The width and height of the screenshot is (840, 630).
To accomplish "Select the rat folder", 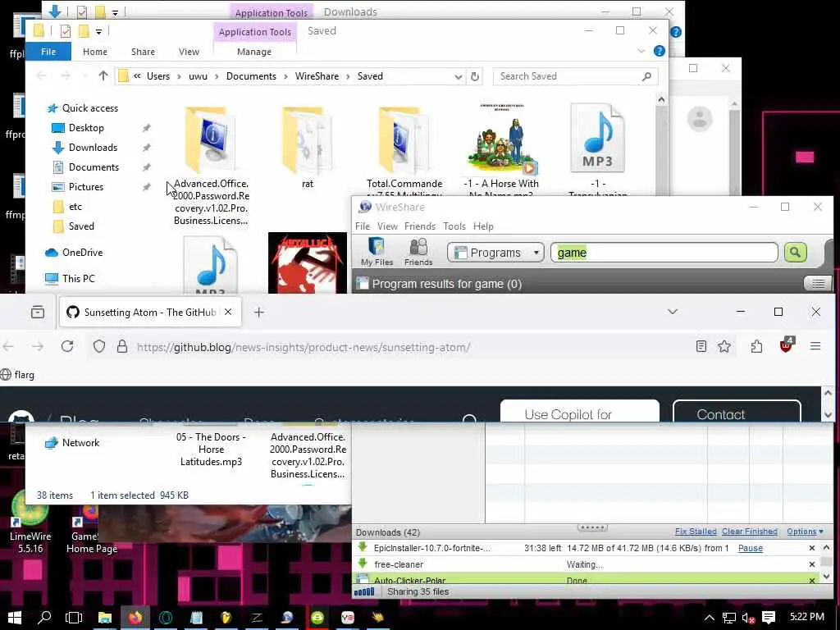I will pos(308,147).
